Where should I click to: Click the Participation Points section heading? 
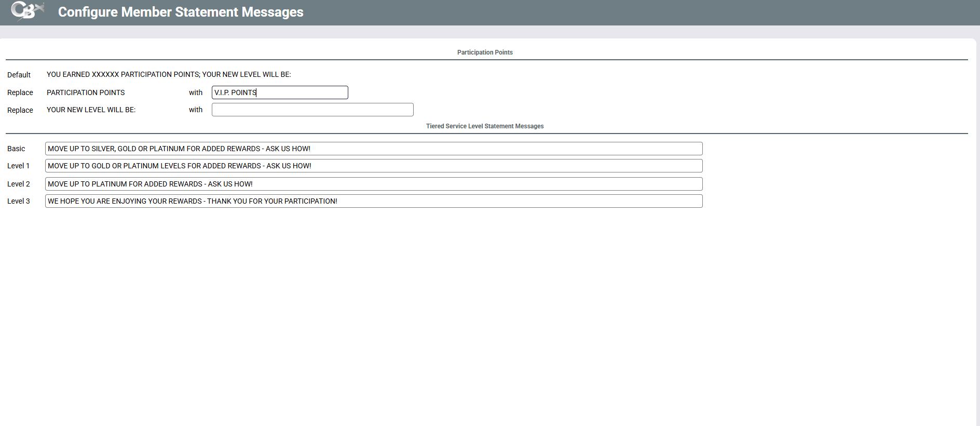(x=485, y=52)
